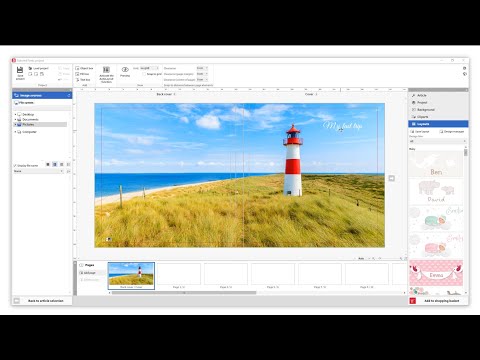Open the Distance dropdown
Screen dimensions: 480x360
pyautogui.click(x=202, y=68)
